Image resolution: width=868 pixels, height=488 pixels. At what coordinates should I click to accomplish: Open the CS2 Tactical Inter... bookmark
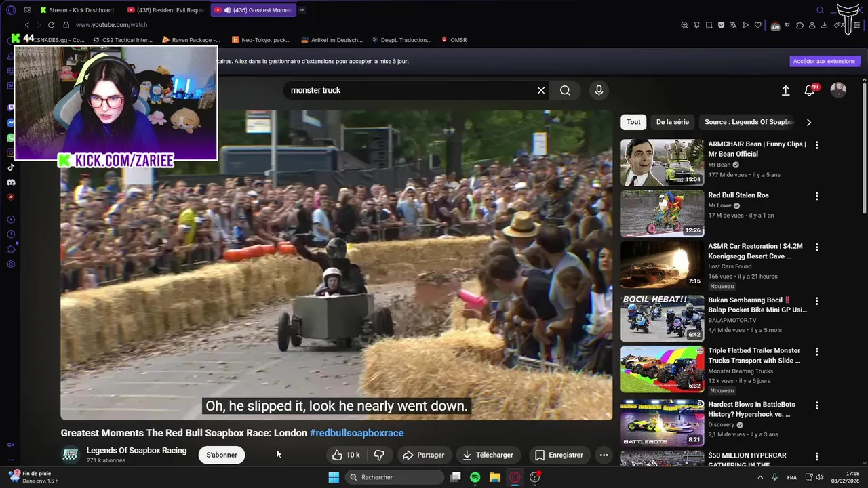(x=122, y=40)
